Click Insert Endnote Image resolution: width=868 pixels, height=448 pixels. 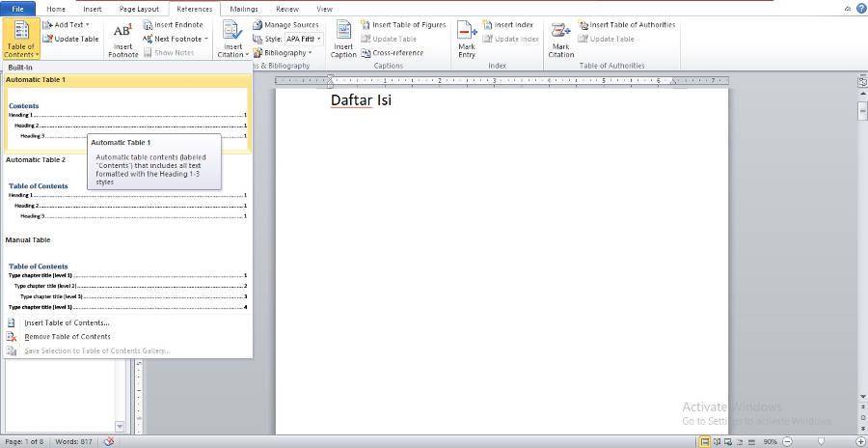[174, 25]
